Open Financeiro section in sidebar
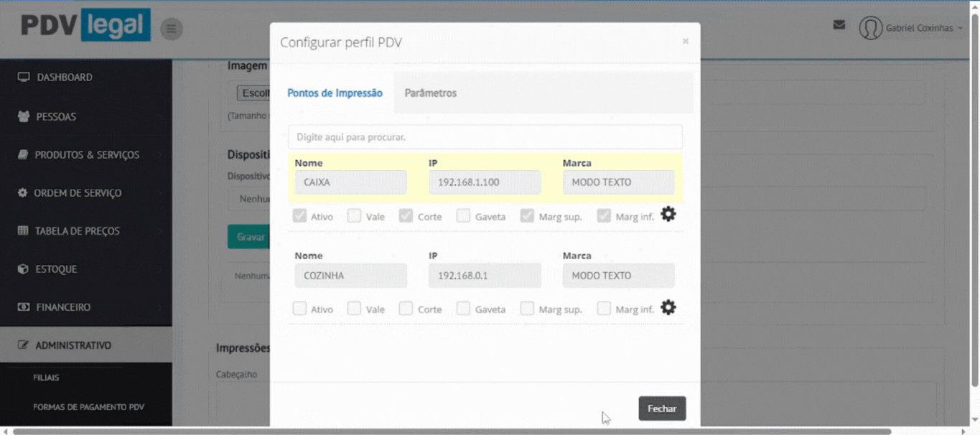980x435 pixels. (x=63, y=307)
